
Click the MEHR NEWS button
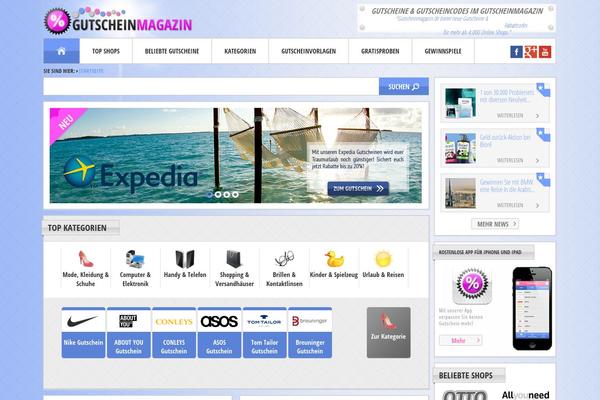click(495, 224)
